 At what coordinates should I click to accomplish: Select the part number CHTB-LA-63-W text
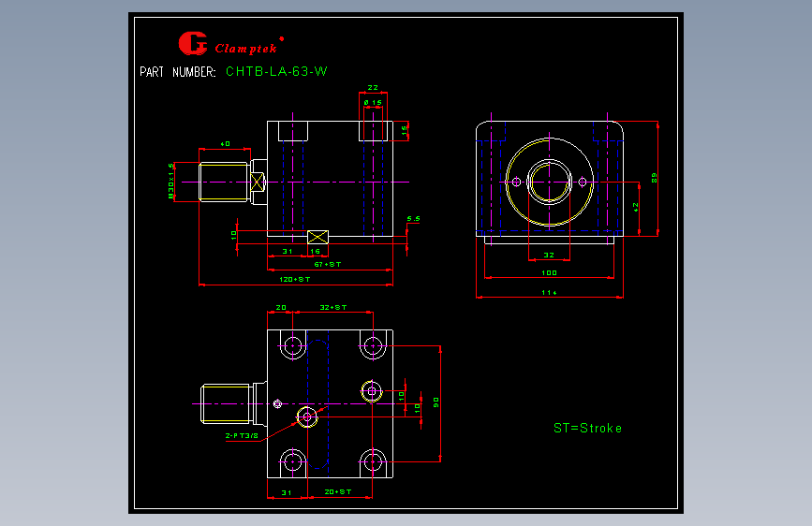[x=276, y=71]
